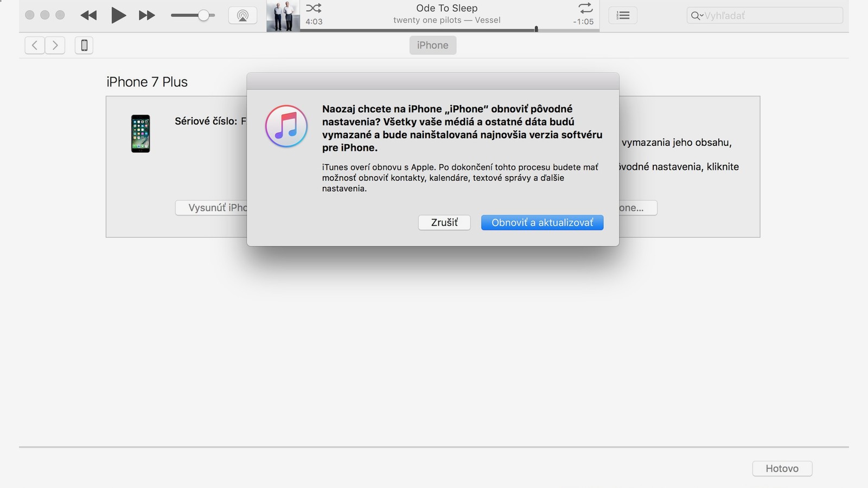Open the AirPlay output icon
Viewport: 868px width, 488px height.
coord(242,15)
